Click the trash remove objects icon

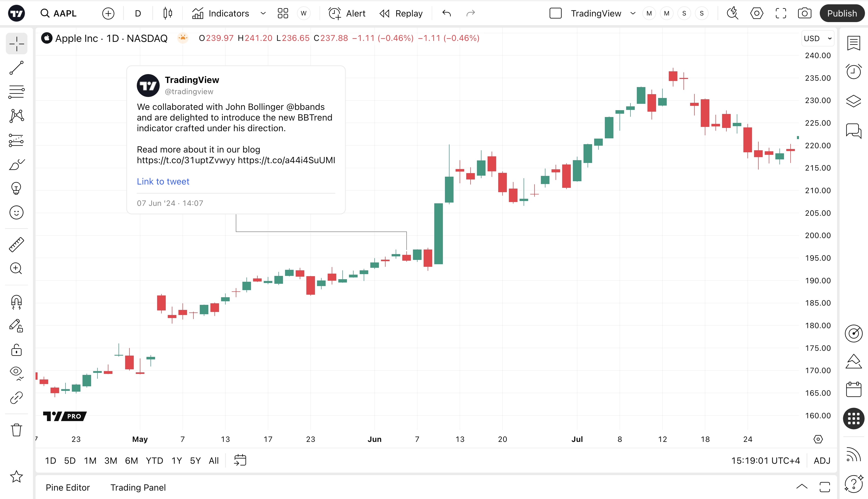coord(16,430)
